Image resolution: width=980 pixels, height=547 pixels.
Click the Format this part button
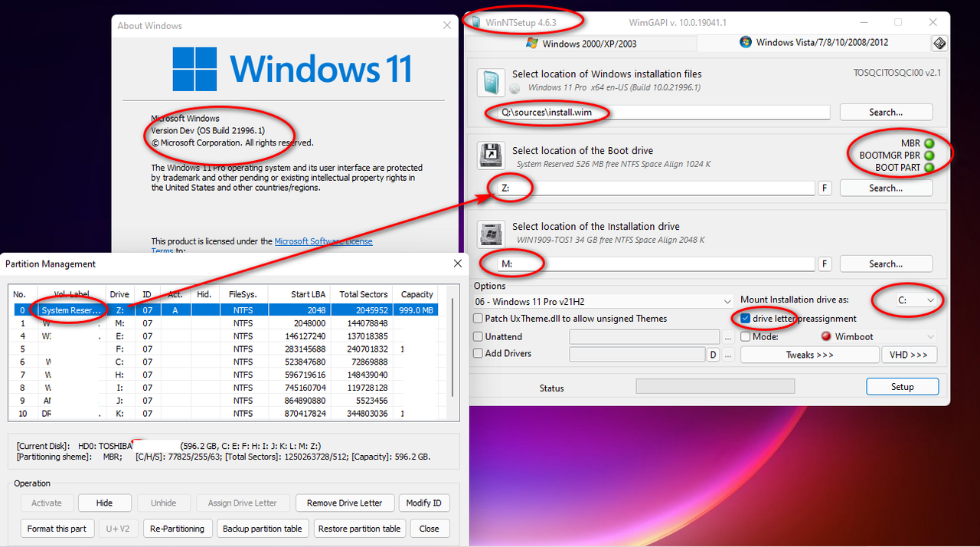[57, 529]
